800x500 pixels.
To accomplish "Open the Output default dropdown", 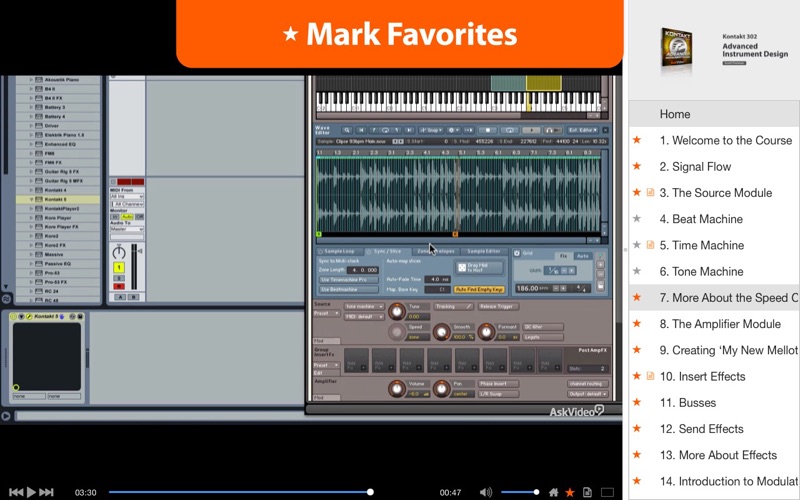I will point(588,394).
